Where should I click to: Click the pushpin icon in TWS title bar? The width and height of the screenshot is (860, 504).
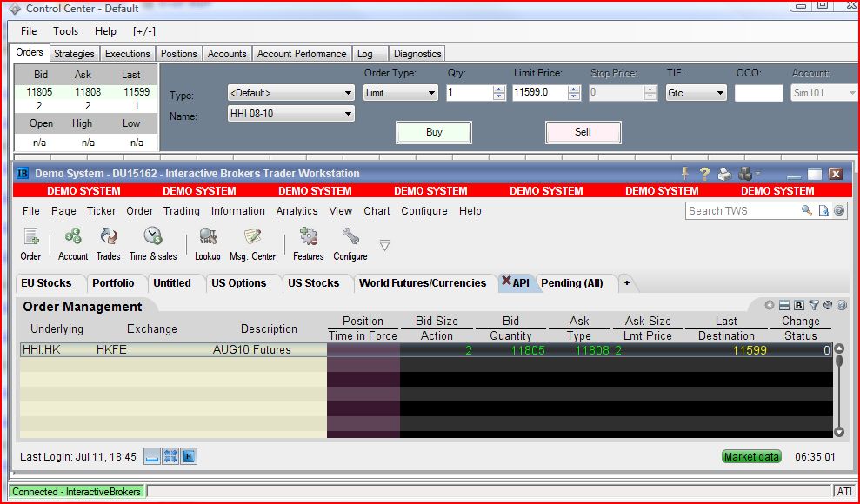685,174
